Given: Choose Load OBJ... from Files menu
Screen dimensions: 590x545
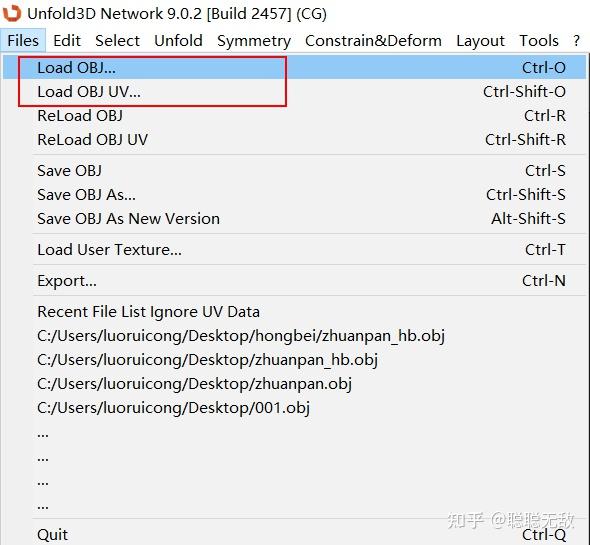Looking at the screenshot, I should coord(294,68).
